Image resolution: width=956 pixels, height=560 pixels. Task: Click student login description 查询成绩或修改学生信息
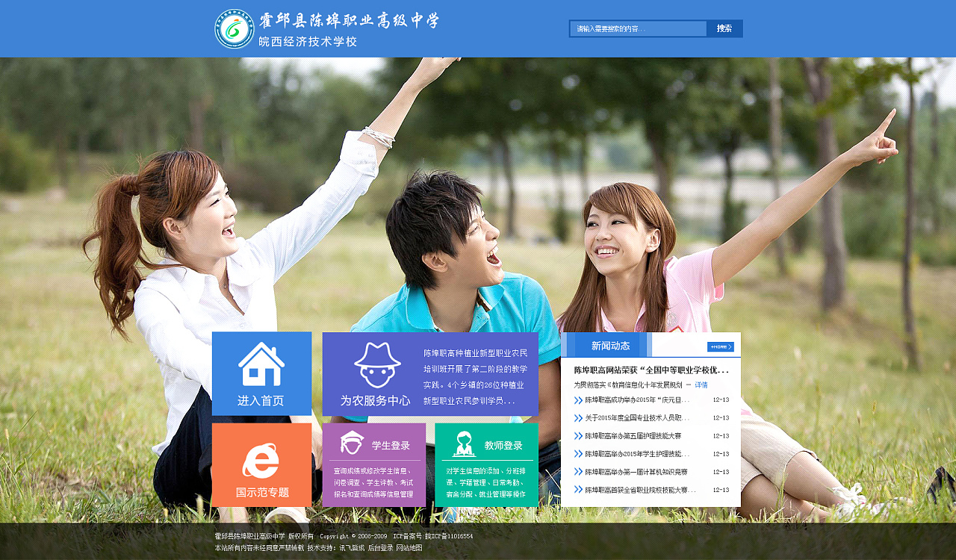coord(373,482)
